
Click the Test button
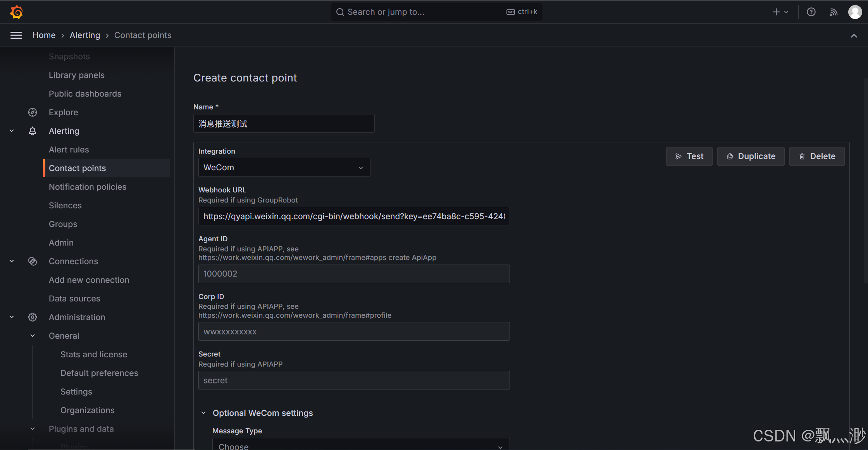click(689, 156)
